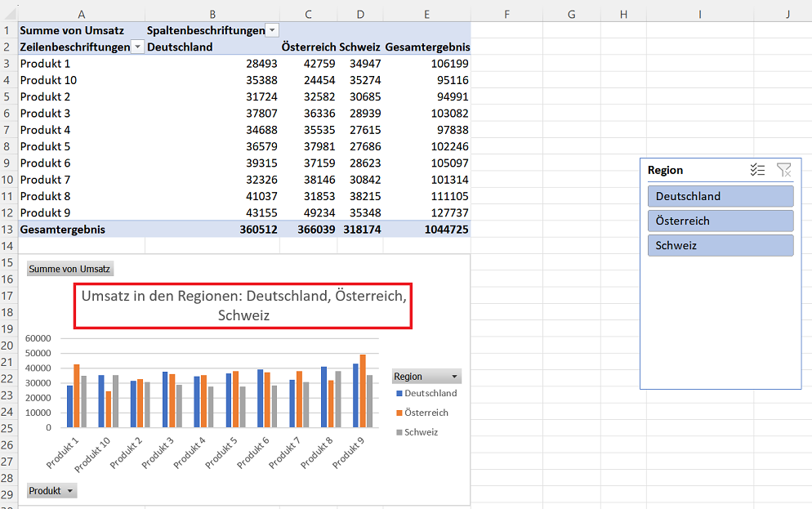Click the Produkt 9 cell in column A
The image size is (812, 509).
[46, 212]
